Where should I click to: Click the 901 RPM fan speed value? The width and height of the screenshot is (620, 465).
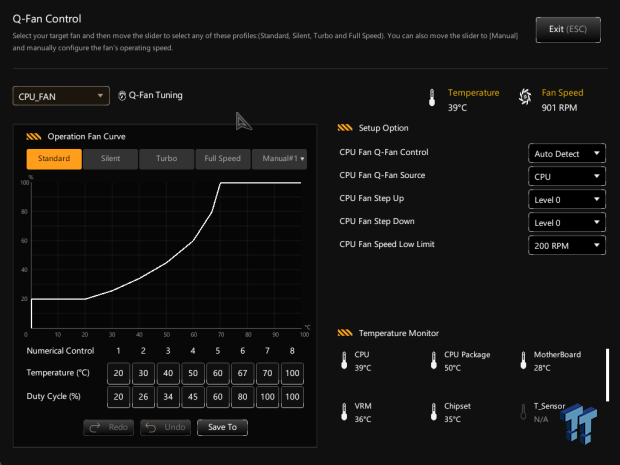[559, 108]
